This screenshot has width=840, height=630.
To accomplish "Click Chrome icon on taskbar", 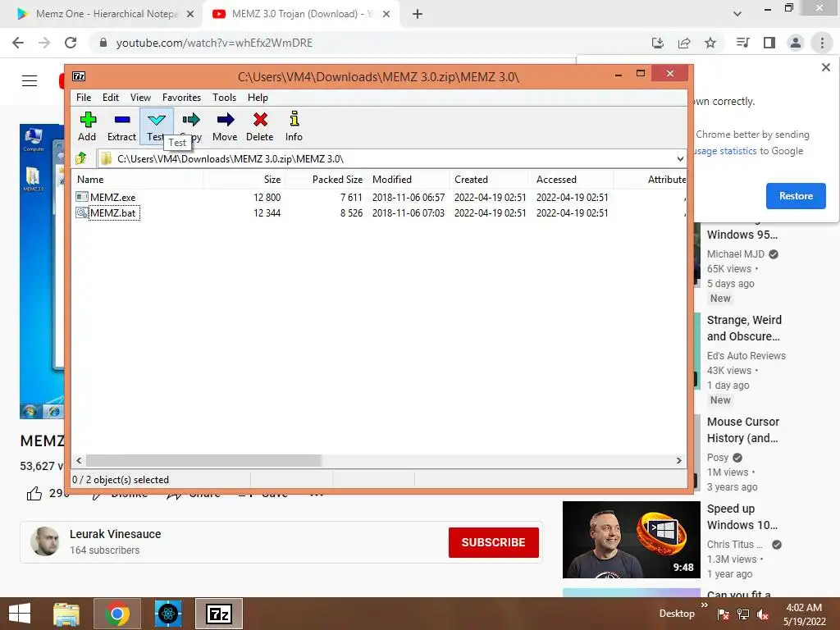I will (x=117, y=614).
